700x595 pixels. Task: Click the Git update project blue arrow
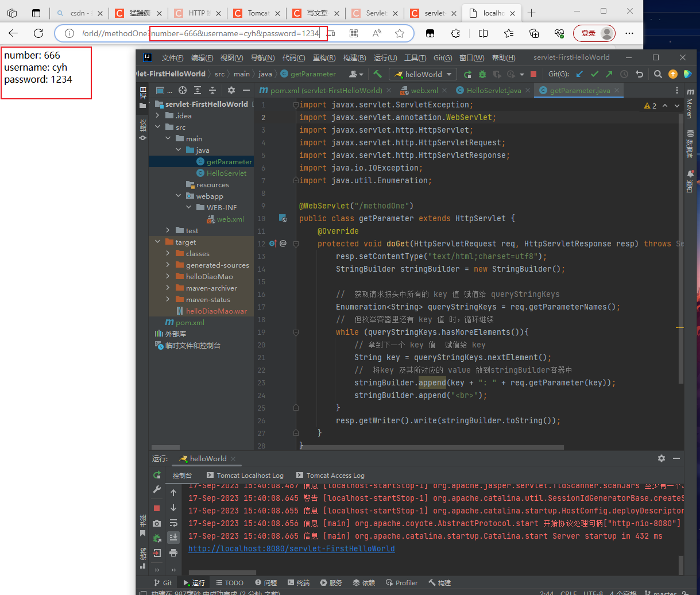tap(579, 74)
